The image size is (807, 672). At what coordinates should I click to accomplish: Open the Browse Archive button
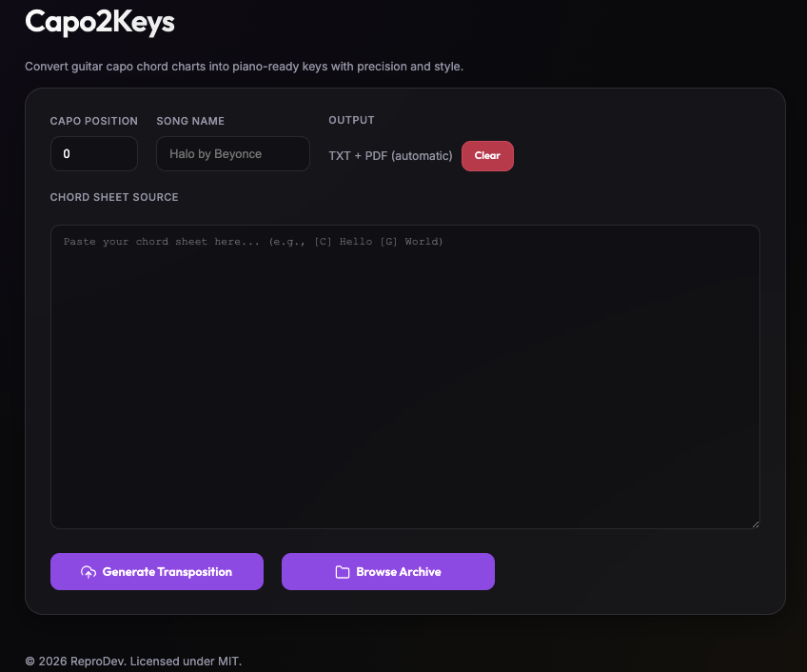(388, 572)
